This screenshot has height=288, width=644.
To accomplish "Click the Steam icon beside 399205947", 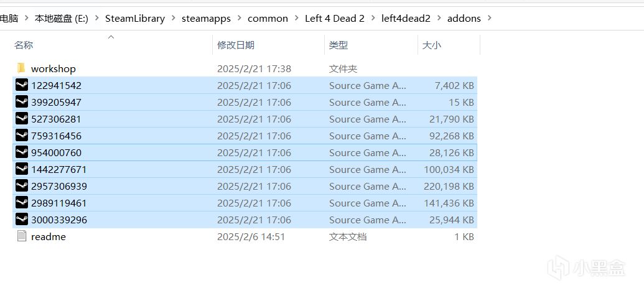I will (22, 102).
